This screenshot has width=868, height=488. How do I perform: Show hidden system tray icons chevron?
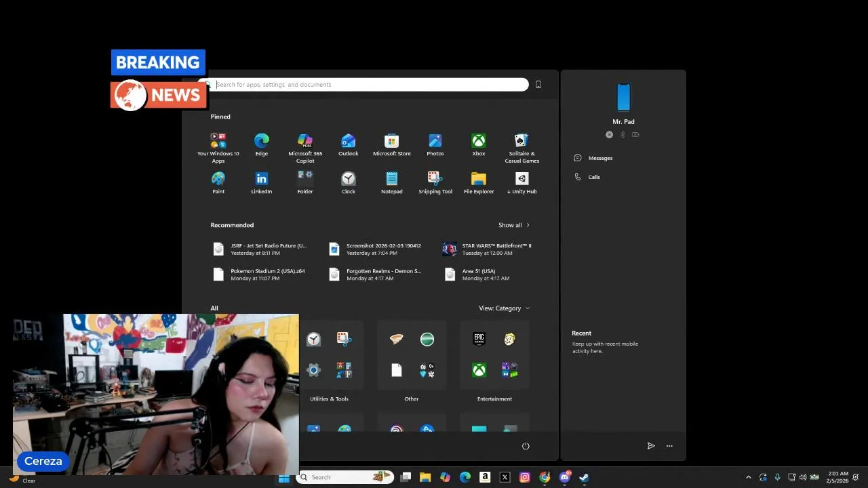tap(749, 477)
